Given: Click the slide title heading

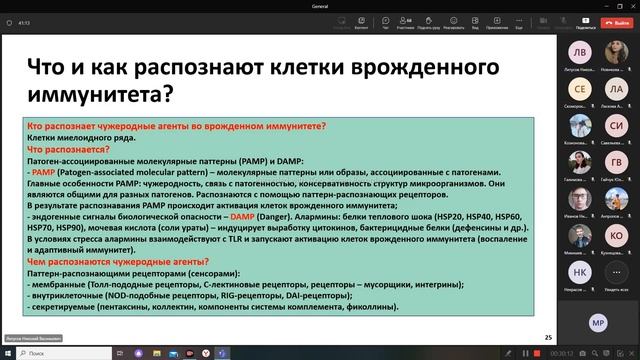Looking at the screenshot, I should click(x=263, y=80).
